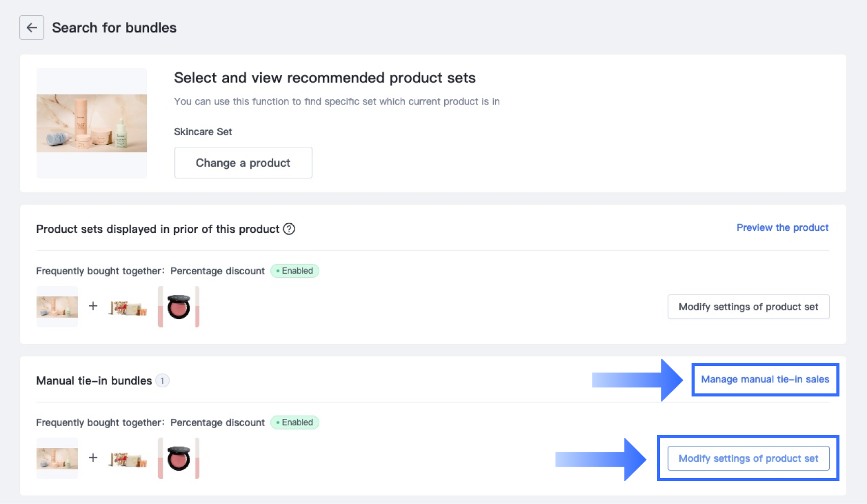Viewport: 867px width, 504px height.
Task: Open the Manage manual tie-in sales link
Action: tap(765, 379)
